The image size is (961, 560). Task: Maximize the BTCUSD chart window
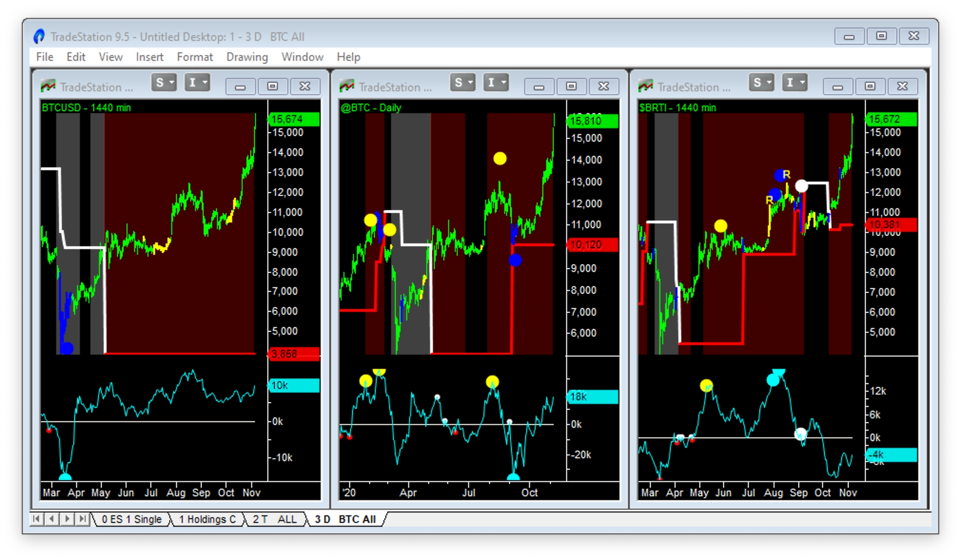click(x=273, y=87)
